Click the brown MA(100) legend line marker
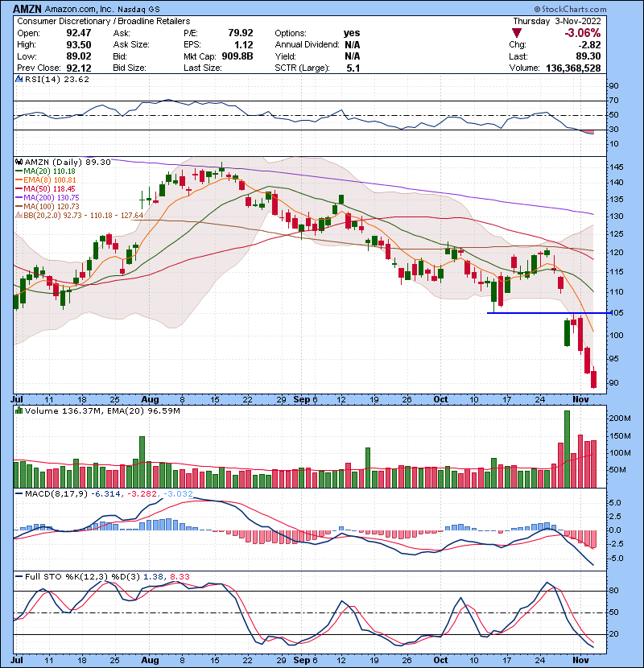Viewport: 644px width, 668px height. pos(19,206)
